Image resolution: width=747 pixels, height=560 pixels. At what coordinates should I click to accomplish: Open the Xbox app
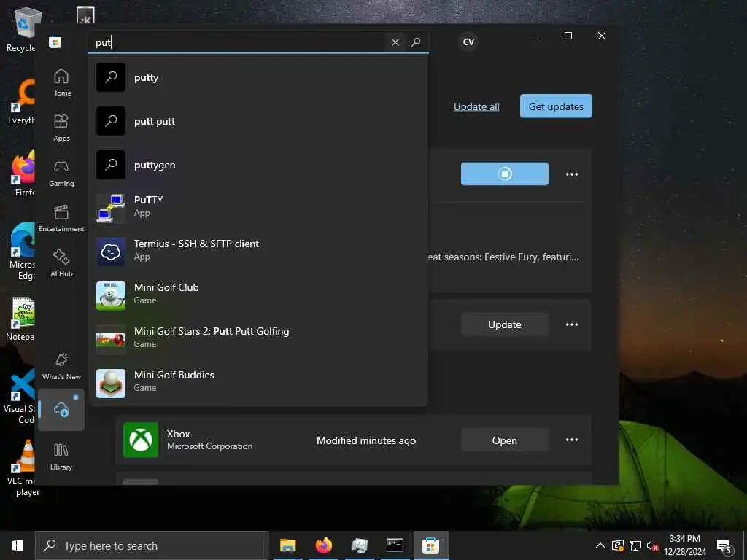coord(505,440)
